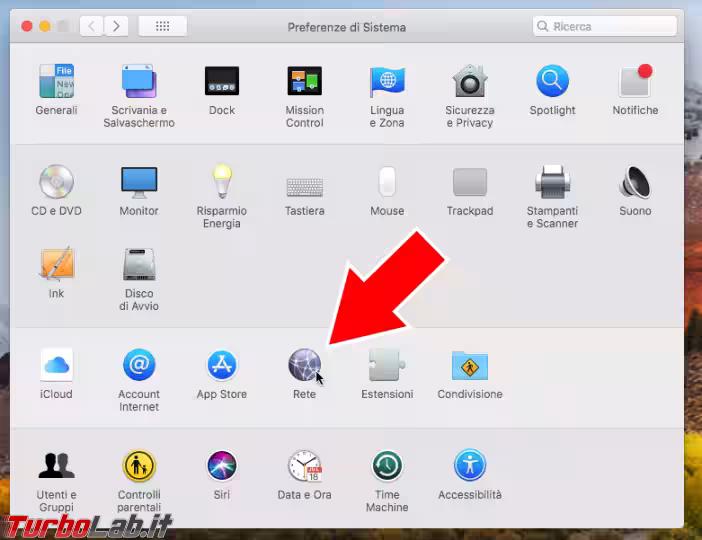Close the Preferenze di Sistema window
The image size is (702, 540).
click(x=27, y=26)
